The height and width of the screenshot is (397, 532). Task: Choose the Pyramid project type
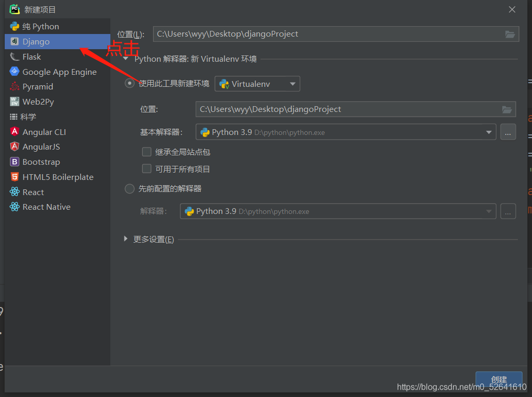click(x=58, y=86)
